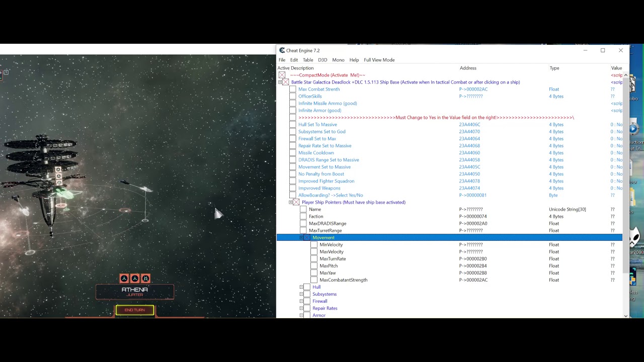
Task: Tick Repair Rate Set to Massive checkbox
Action: point(293,145)
